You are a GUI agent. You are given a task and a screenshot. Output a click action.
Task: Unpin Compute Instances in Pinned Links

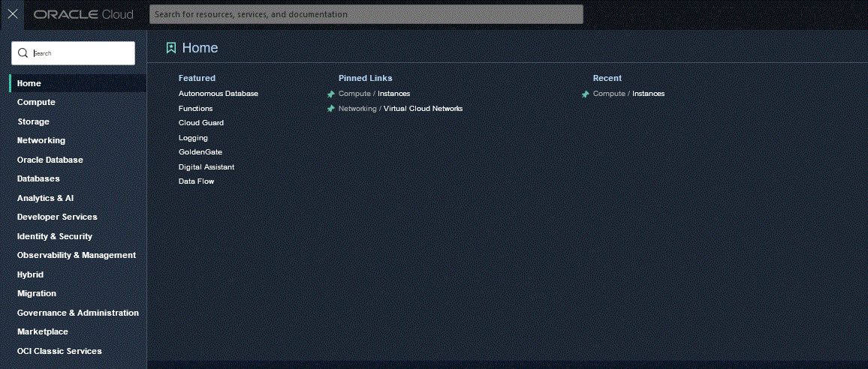pos(331,94)
